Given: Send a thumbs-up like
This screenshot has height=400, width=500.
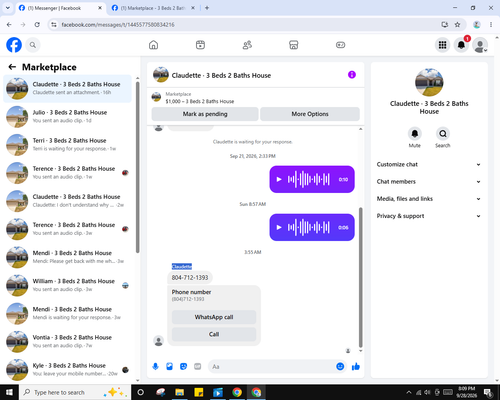Looking at the screenshot, I should click(356, 367).
